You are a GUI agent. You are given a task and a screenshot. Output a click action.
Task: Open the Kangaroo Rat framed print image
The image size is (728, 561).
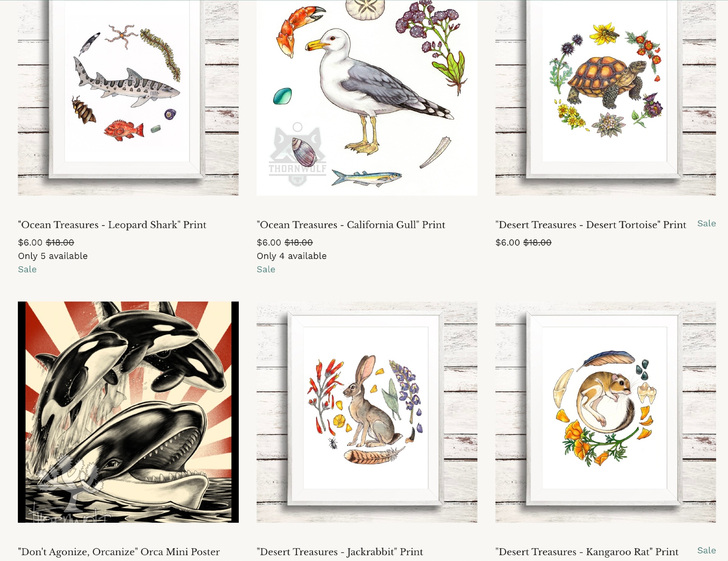point(606,412)
